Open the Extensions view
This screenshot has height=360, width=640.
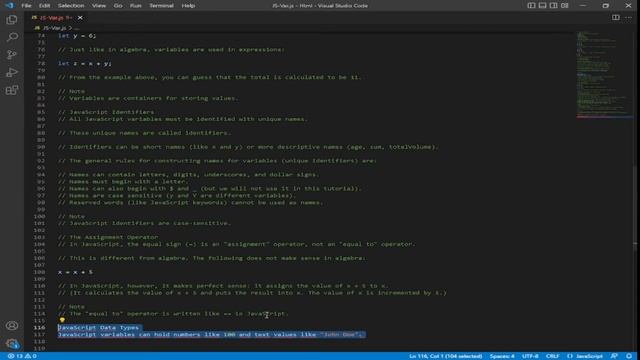click(x=12, y=90)
